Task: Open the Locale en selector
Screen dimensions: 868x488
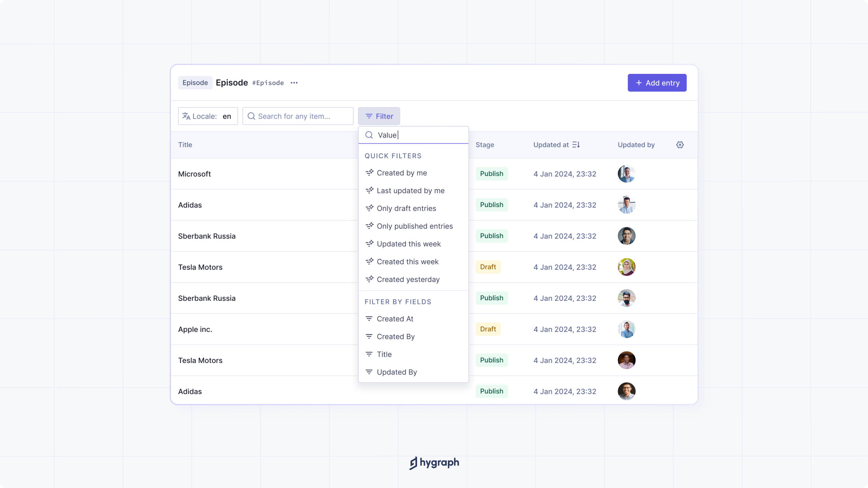Action: click(x=208, y=116)
